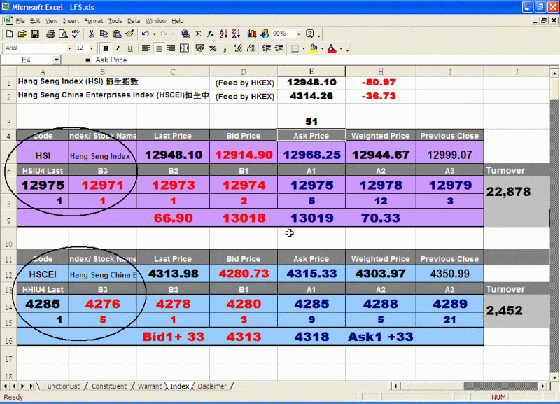Select cell with HSI value 12948.10 in row 1
Image resolution: width=560 pixels, height=404 pixels.
311,82
